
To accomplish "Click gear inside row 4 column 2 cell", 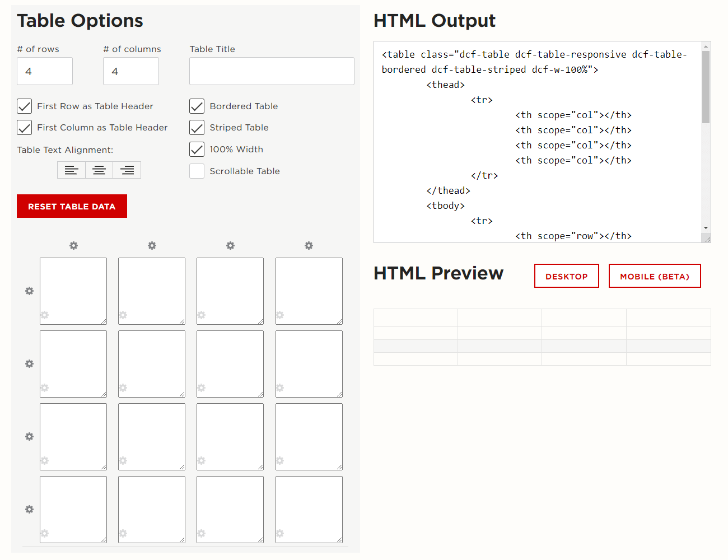I will pos(123,534).
